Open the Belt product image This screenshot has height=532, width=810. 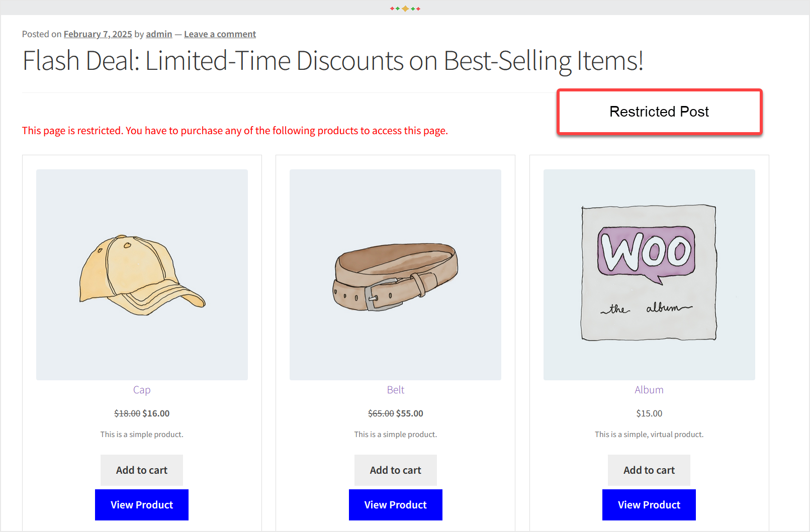coord(395,274)
